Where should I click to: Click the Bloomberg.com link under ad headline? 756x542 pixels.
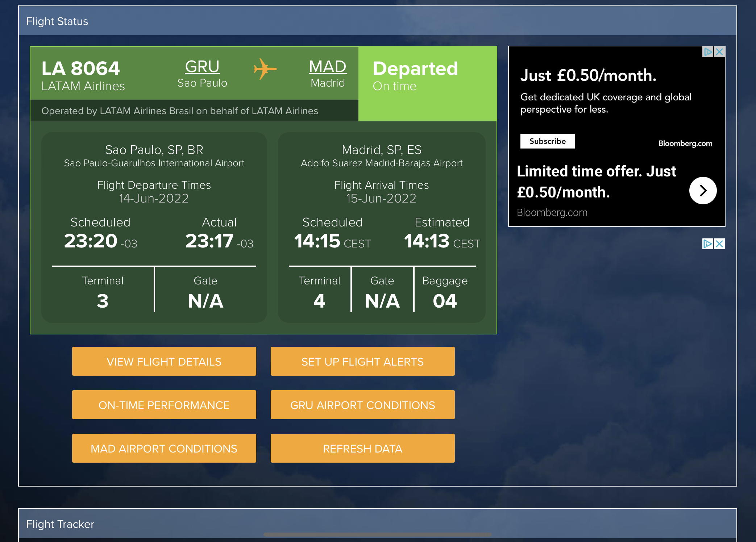tap(552, 212)
